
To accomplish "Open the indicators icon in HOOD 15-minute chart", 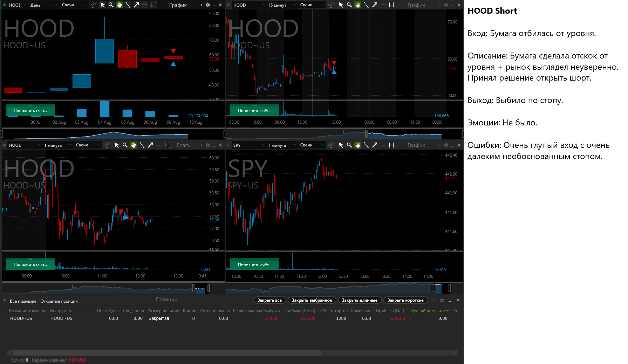I will 331,5.
